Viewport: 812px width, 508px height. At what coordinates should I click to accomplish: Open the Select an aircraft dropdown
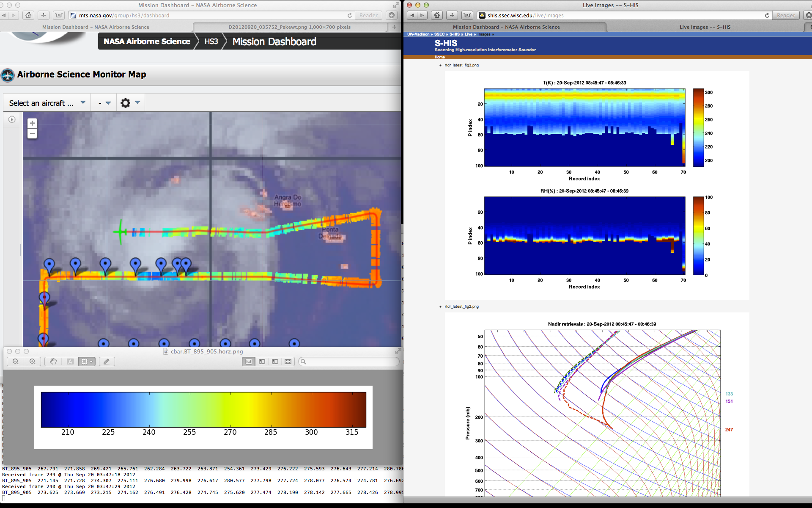click(x=47, y=103)
